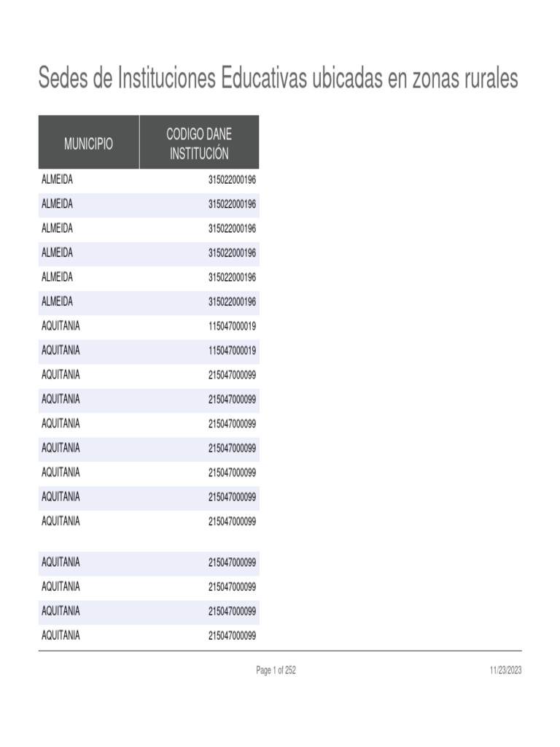
Task: Select the last 315022000196 code cell
Action: pos(232,301)
